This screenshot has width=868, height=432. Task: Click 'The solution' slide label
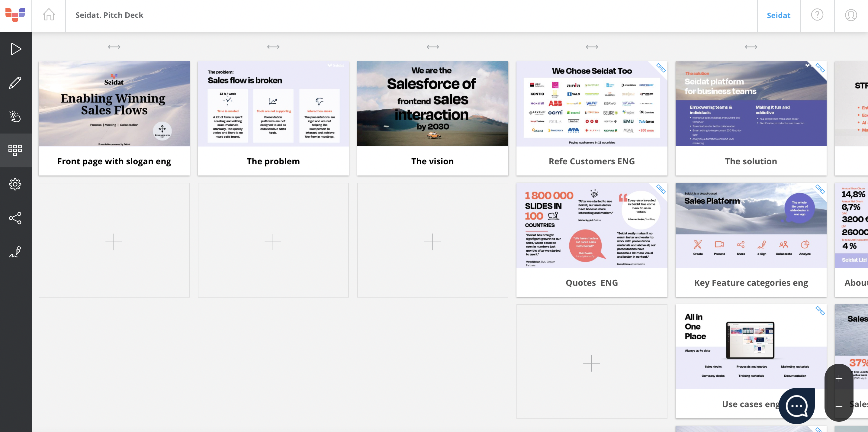(751, 161)
